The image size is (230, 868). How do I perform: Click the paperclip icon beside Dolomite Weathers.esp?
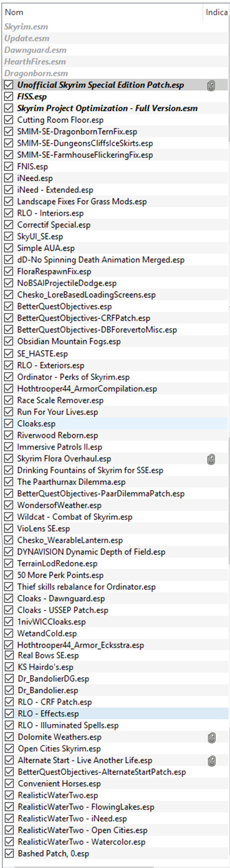click(x=211, y=737)
